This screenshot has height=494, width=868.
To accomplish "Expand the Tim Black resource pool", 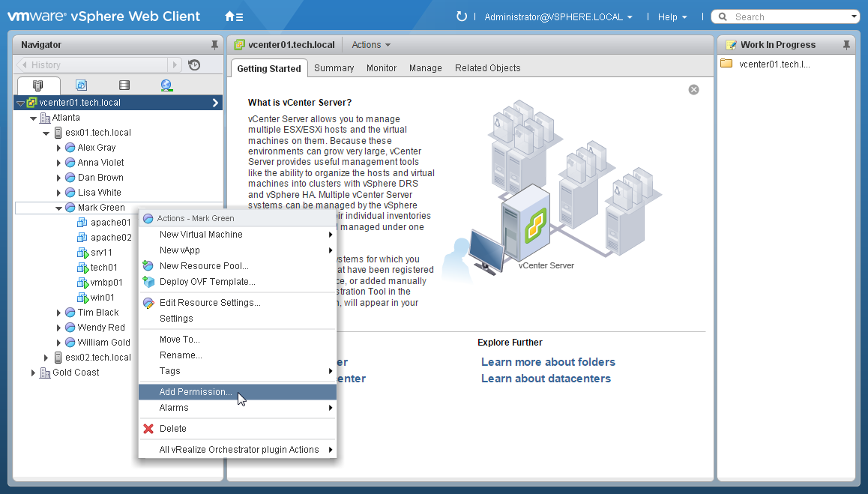I will (58, 313).
